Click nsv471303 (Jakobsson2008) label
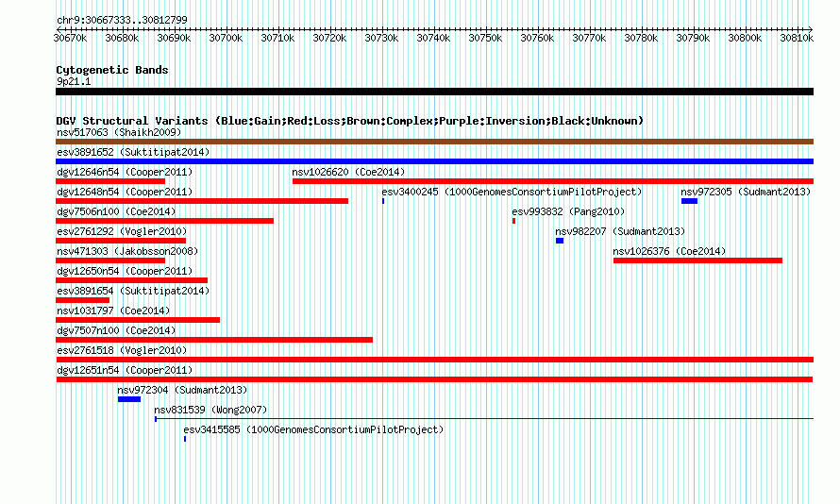The height and width of the screenshot is (504, 840). (127, 251)
